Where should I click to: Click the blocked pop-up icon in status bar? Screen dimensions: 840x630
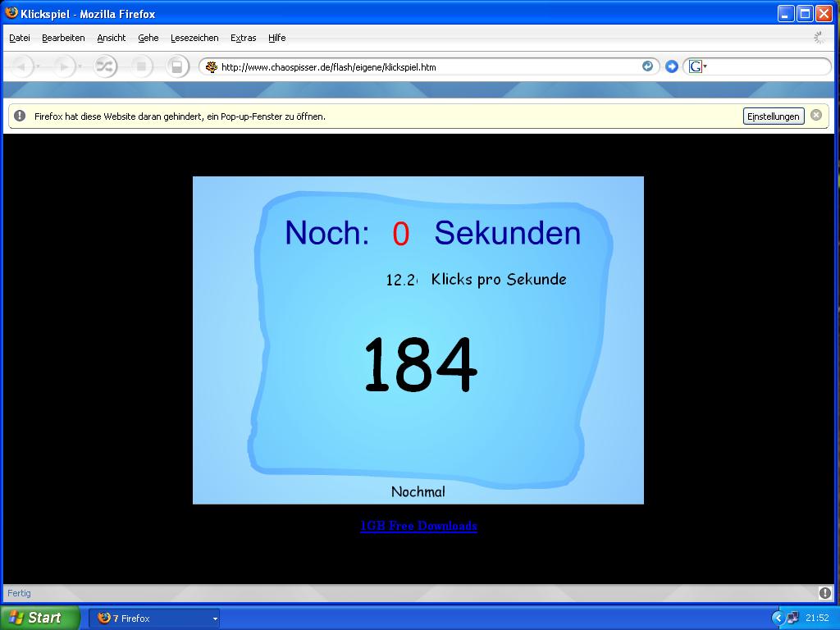click(824, 593)
